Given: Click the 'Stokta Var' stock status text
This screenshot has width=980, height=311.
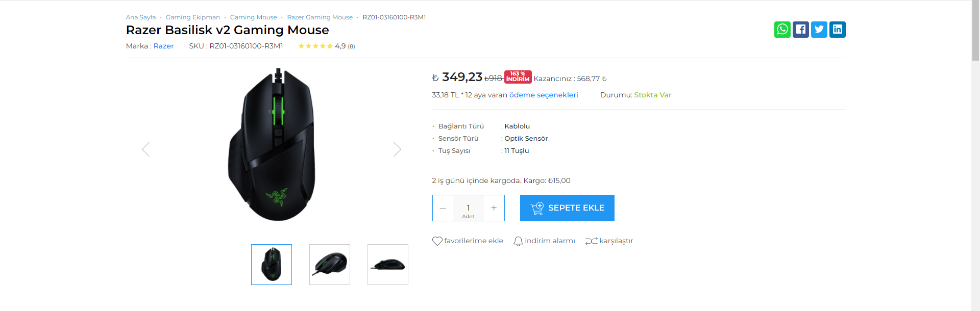Looking at the screenshot, I should tap(653, 95).
